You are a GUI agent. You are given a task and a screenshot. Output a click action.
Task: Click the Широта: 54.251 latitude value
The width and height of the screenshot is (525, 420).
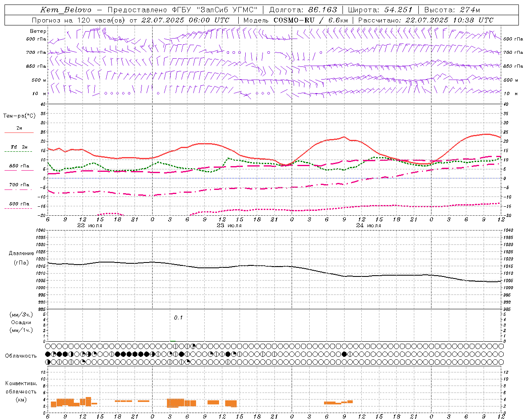click(380, 10)
